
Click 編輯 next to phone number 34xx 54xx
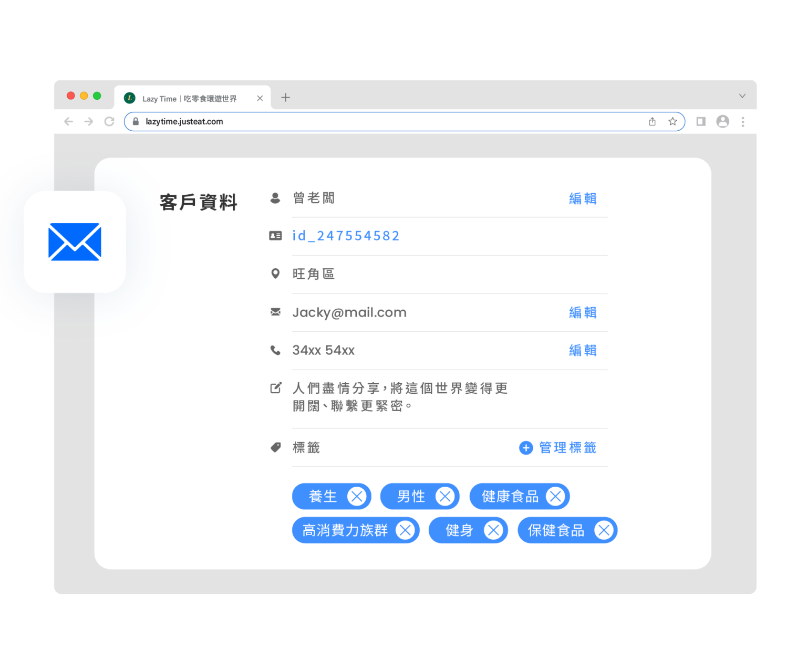coord(583,350)
